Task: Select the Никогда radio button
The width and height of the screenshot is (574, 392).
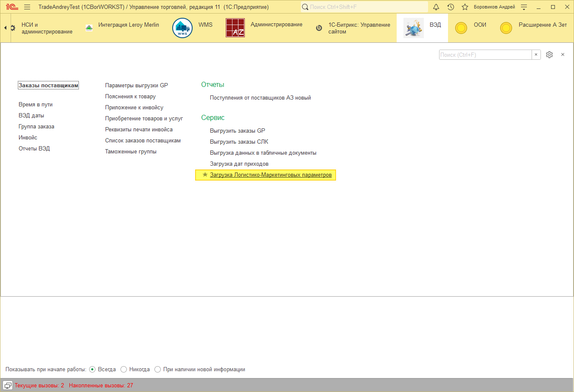Action: [124, 369]
